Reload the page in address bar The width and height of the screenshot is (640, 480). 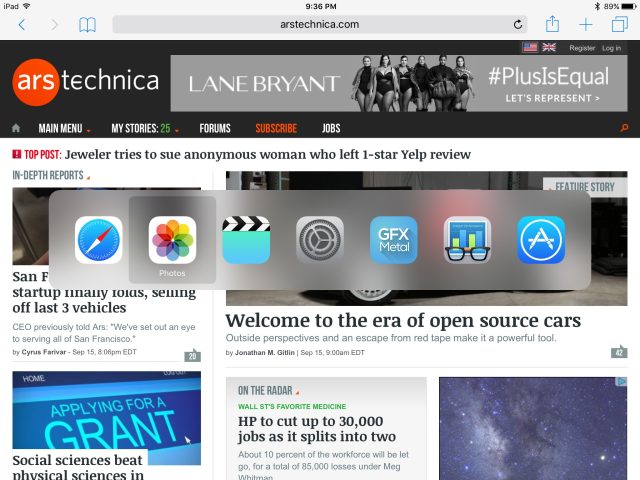[x=518, y=24]
